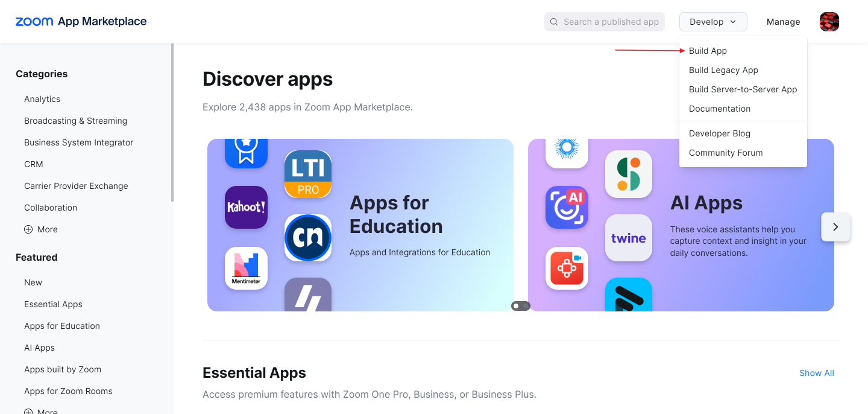
Task: Click the Zoom App Marketplace logo
Action: click(81, 22)
